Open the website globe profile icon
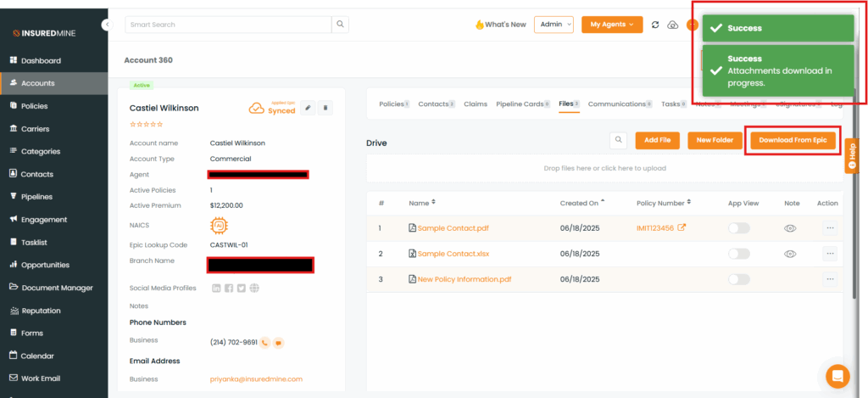 pos(254,288)
